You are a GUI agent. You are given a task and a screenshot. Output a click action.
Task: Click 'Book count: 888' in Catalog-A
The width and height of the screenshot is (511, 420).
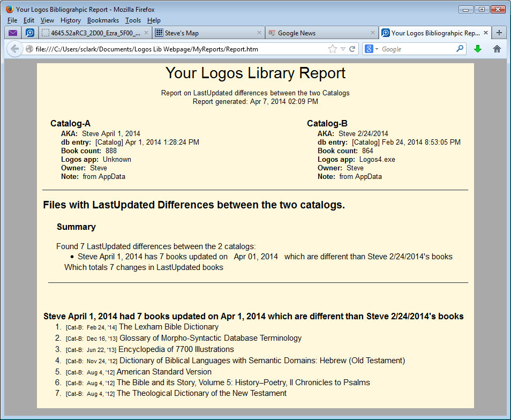(89, 151)
